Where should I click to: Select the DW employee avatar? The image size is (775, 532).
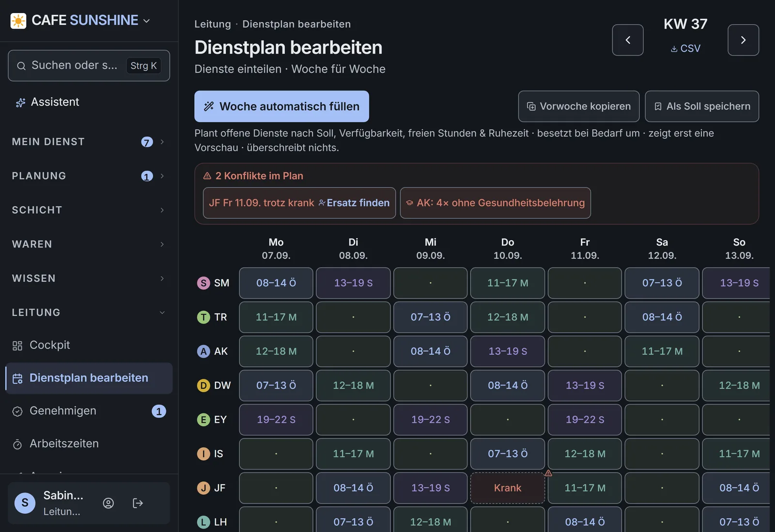(203, 386)
